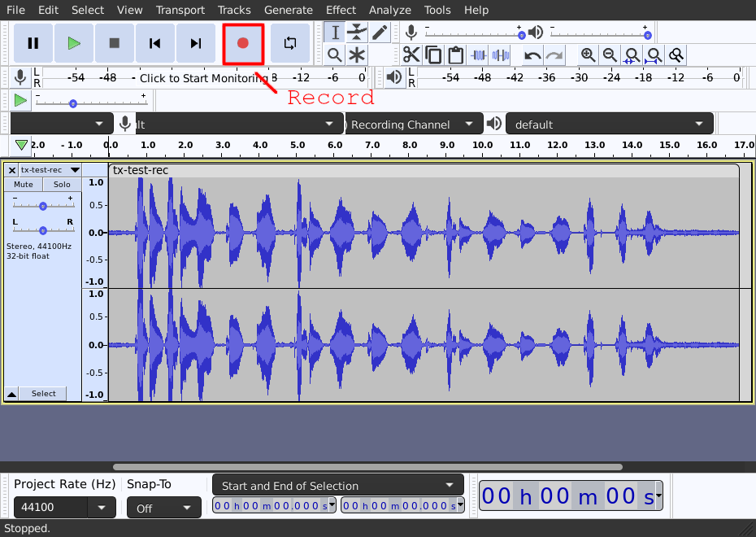The width and height of the screenshot is (756, 537).
Task: Open the Snap-To Off dropdown
Action: tap(164, 508)
